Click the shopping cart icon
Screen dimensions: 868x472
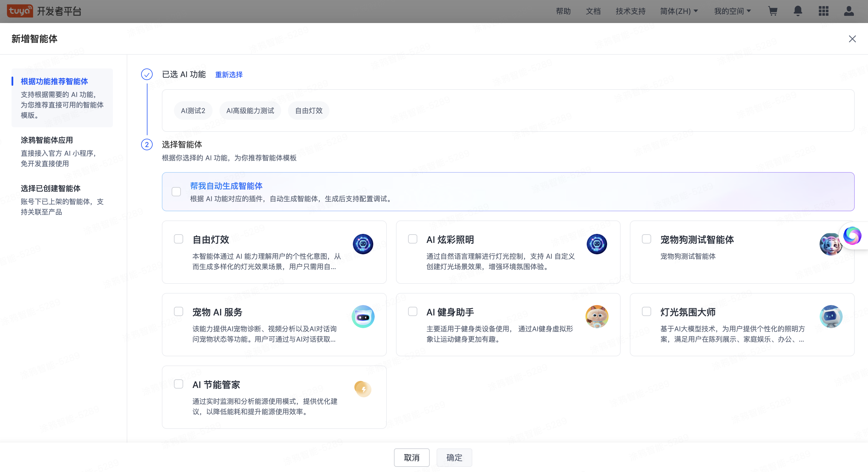pyautogui.click(x=773, y=11)
